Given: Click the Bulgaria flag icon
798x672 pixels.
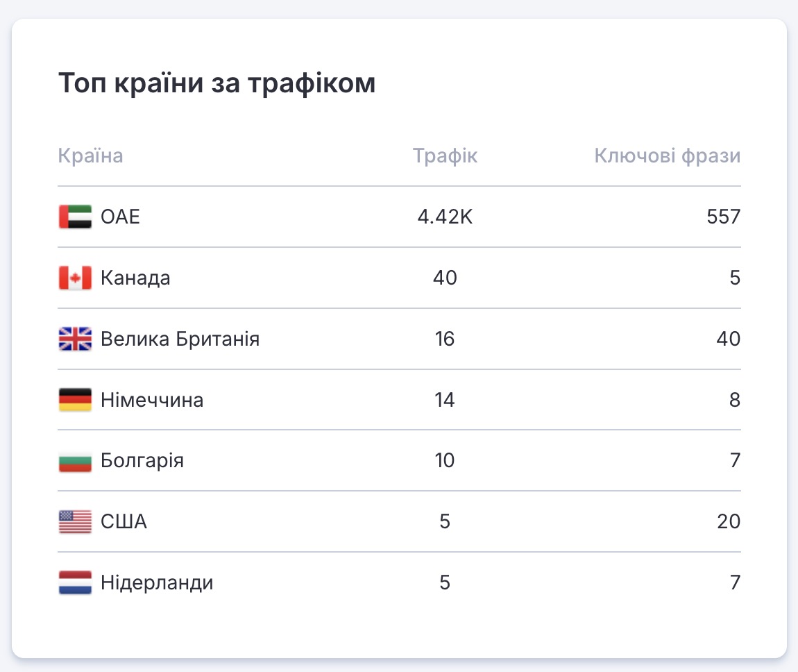Looking at the screenshot, I should (75, 461).
